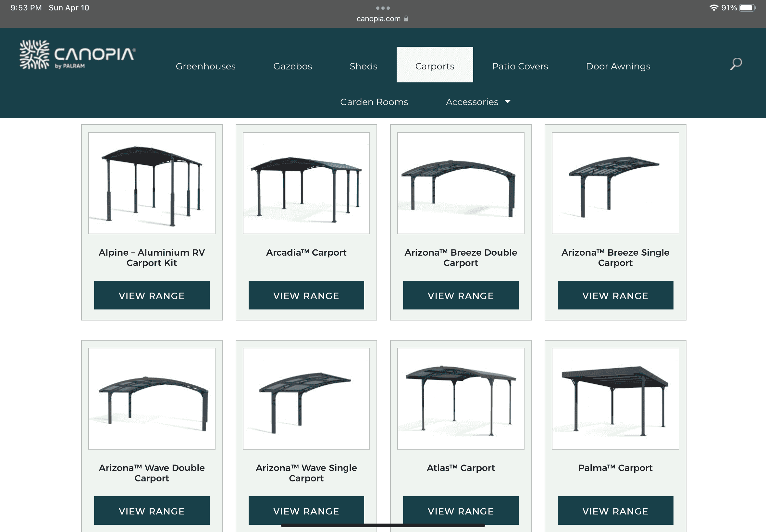View range for Alpine RV Carport Kit
The image size is (766, 532).
click(152, 295)
